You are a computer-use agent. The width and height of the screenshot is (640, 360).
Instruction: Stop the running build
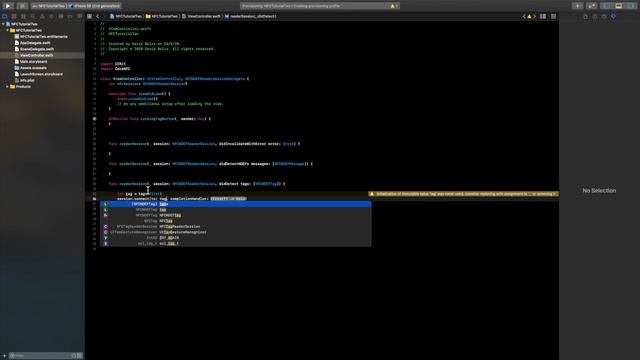[22, 6]
